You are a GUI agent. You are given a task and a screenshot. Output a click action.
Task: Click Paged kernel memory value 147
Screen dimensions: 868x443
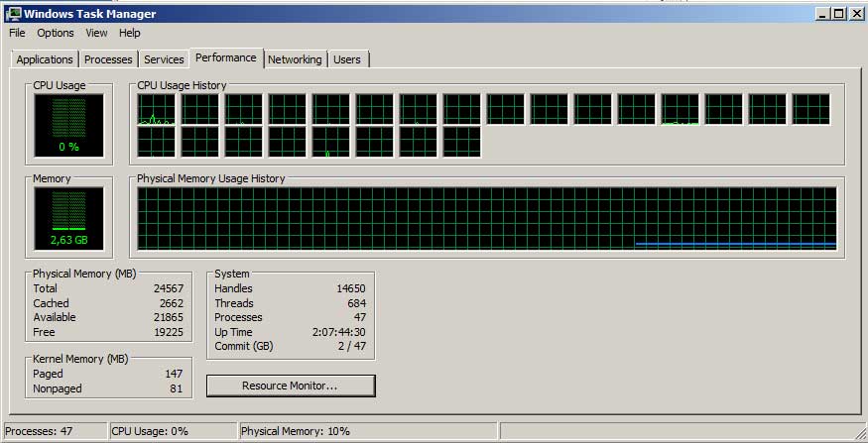coord(174,375)
